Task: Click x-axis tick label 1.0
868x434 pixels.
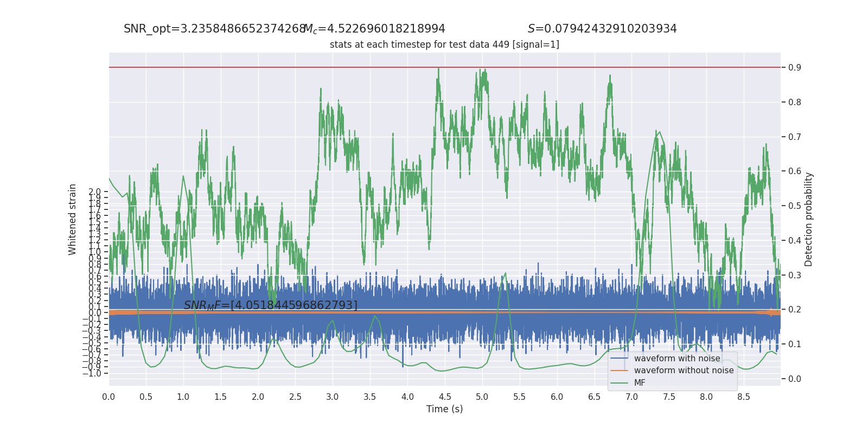Action: (183, 397)
